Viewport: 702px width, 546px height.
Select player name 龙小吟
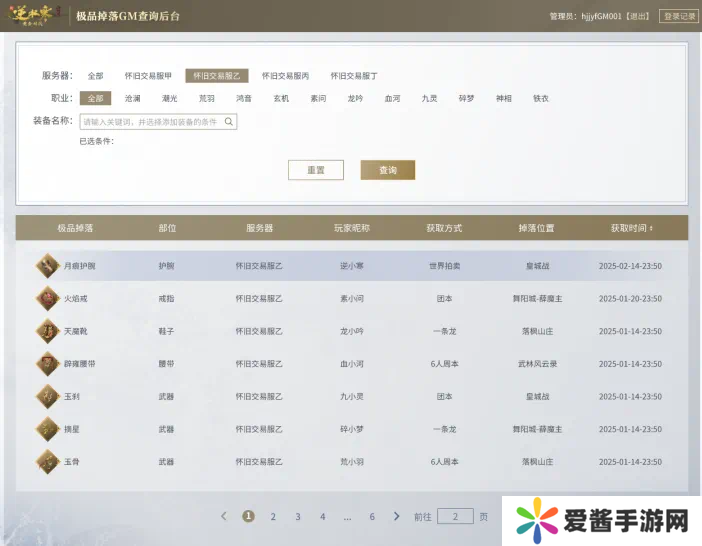tap(352, 331)
